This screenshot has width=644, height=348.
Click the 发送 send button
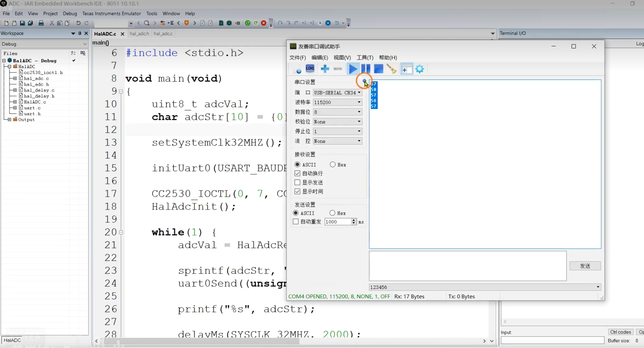(585, 266)
